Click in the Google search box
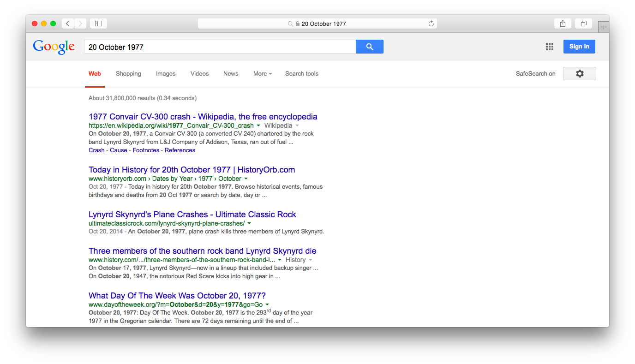Viewport: 635px width, 364px height. pos(220,47)
